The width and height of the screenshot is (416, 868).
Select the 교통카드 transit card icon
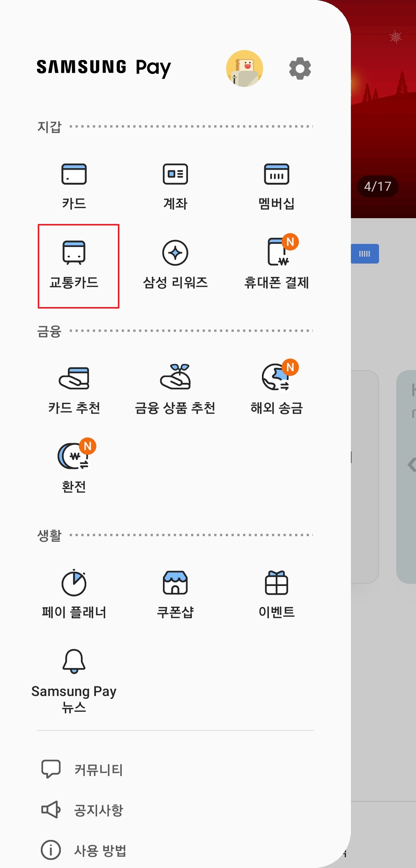pyautogui.click(x=74, y=253)
